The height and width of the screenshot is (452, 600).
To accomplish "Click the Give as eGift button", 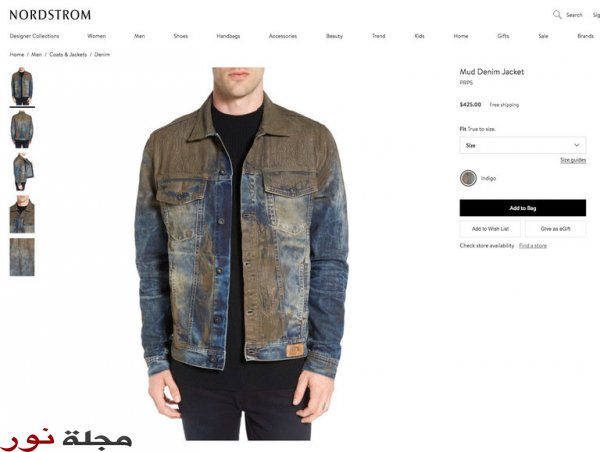I will click(556, 229).
